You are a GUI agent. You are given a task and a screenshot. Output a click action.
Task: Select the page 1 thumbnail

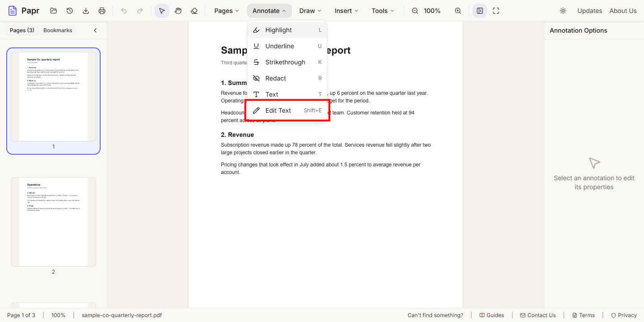(x=53, y=97)
